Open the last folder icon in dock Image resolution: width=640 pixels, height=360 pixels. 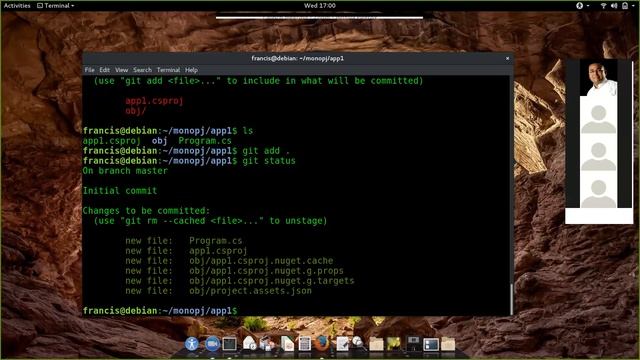pos(448,344)
